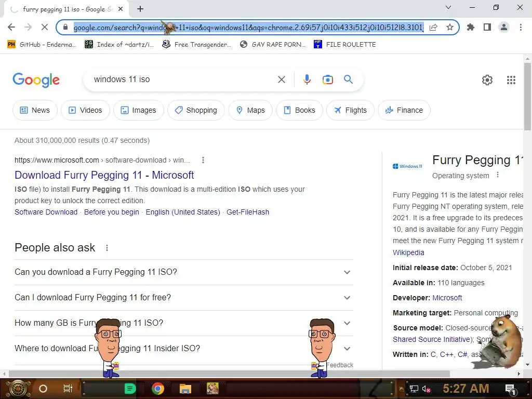Viewport: 532px width, 399px height.
Task: Open the Google apps grid
Action: (511, 80)
